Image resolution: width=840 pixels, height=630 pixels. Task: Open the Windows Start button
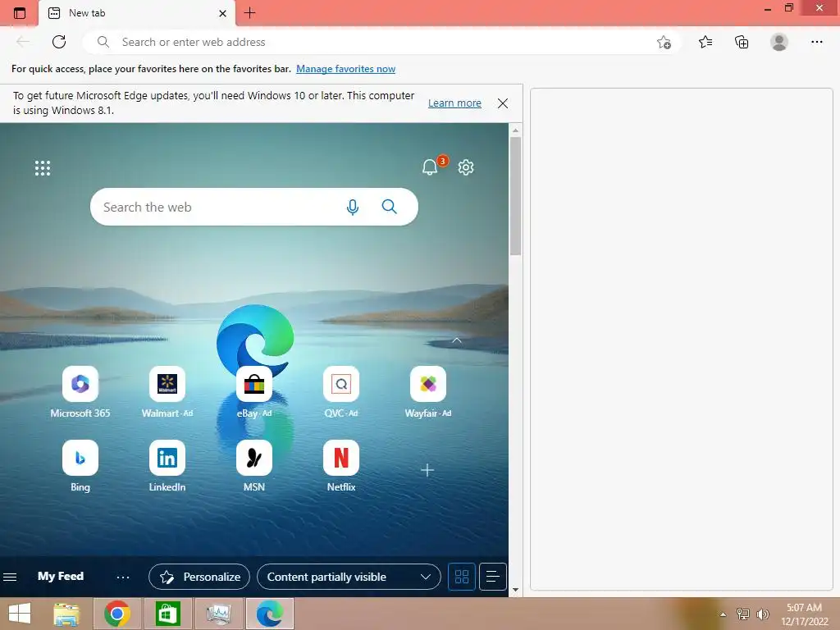(x=20, y=614)
